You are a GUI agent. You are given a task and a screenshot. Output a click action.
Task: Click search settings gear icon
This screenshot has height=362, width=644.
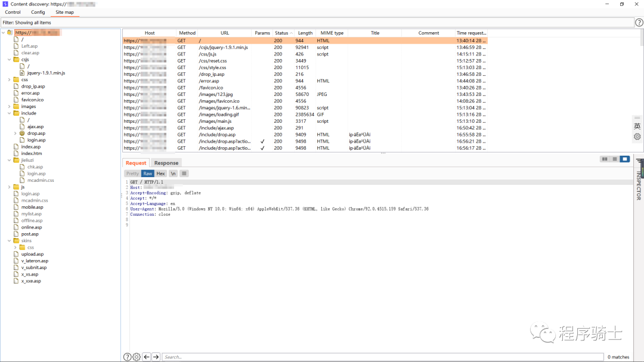click(x=137, y=357)
